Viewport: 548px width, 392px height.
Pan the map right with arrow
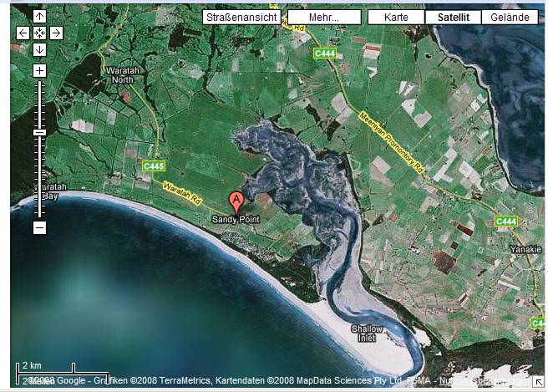[x=56, y=33]
